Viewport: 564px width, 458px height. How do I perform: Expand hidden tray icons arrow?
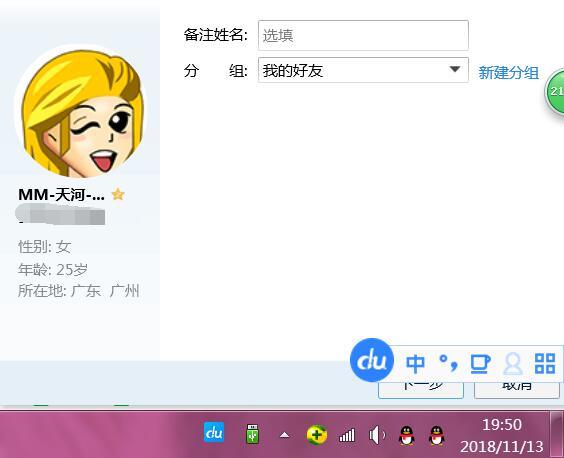click(285, 435)
